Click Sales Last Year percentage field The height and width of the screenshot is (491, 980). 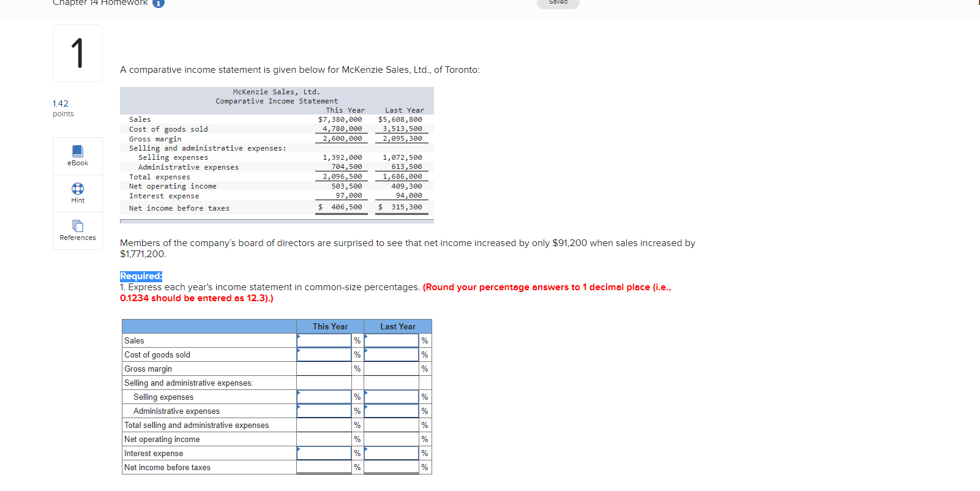[391, 340]
